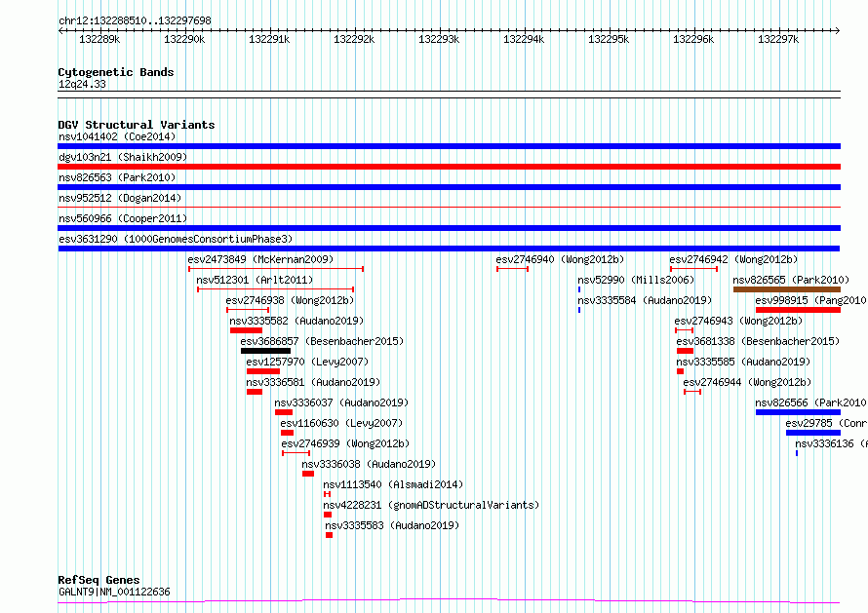Click the DGV Structural Variants track title
The width and height of the screenshot is (868, 613).
pos(137,125)
